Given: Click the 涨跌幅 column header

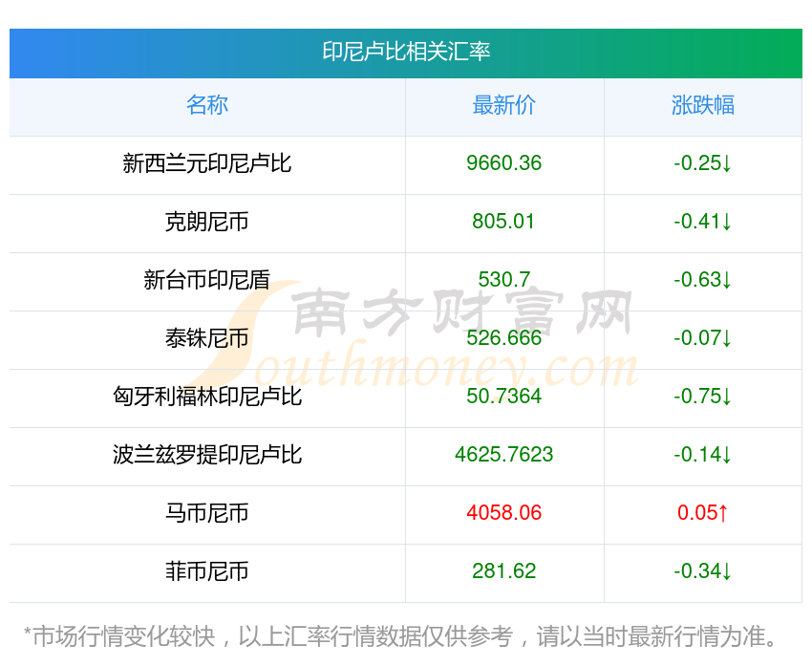Looking at the screenshot, I should click(x=703, y=105).
